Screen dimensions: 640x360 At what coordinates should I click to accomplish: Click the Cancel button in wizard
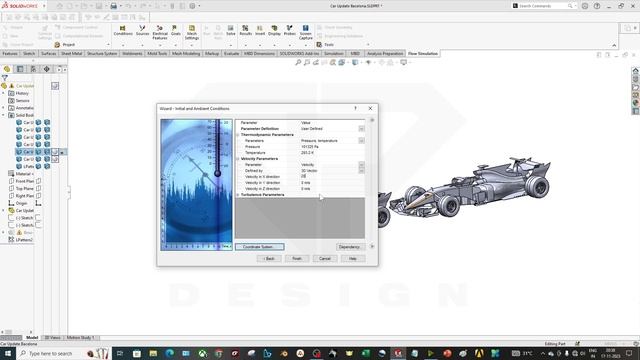pyautogui.click(x=324, y=258)
